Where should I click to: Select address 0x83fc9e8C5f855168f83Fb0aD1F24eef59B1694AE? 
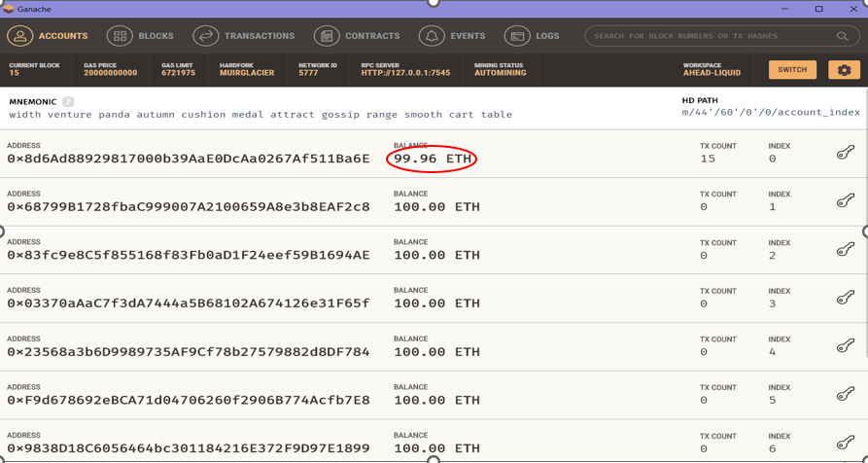click(x=189, y=255)
